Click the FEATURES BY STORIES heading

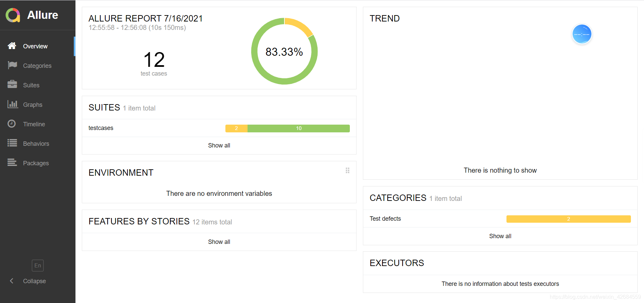(139, 221)
